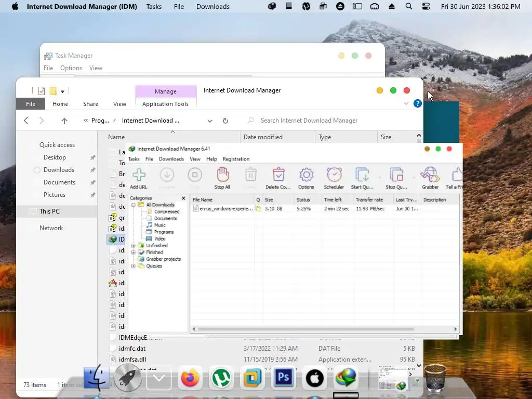Open IDM Tasks menu in window
Image resolution: width=532 pixels, height=399 pixels.
click(x=134, y=159)
